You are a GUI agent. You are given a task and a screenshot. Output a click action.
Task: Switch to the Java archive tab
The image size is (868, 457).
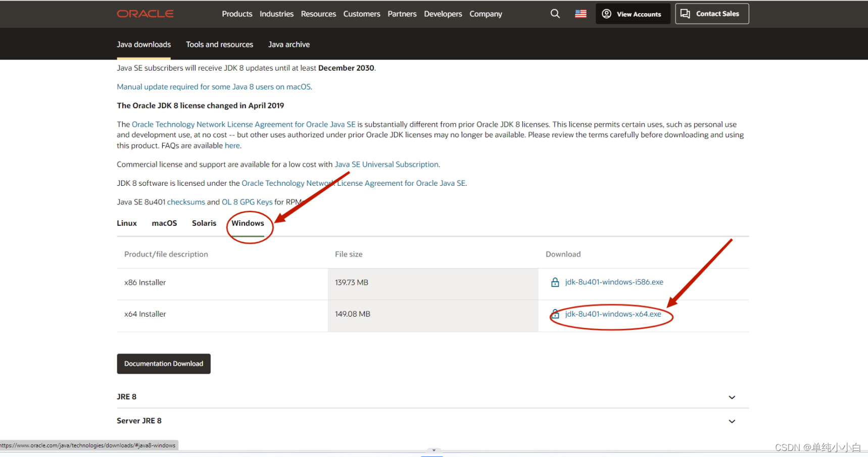289,44
